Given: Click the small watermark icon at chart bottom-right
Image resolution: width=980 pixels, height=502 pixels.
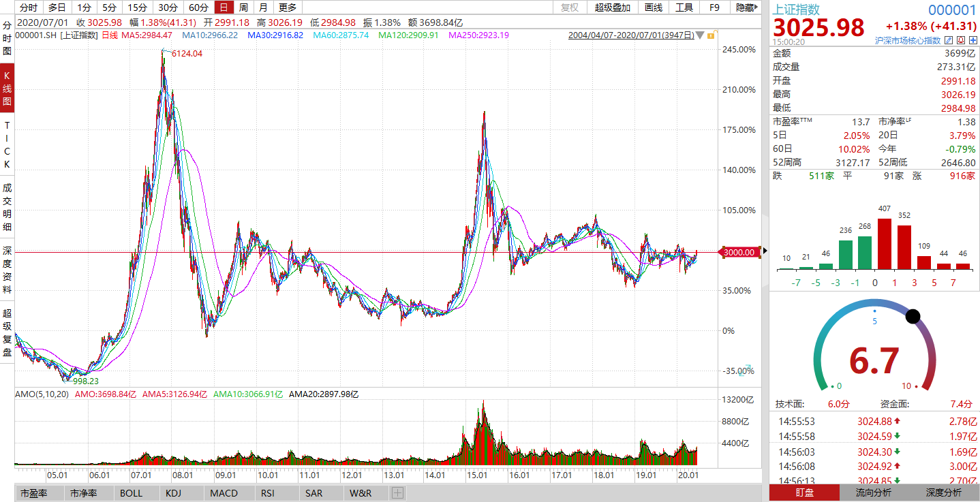Looking at the screenshot, I should (x=748, y=367).
